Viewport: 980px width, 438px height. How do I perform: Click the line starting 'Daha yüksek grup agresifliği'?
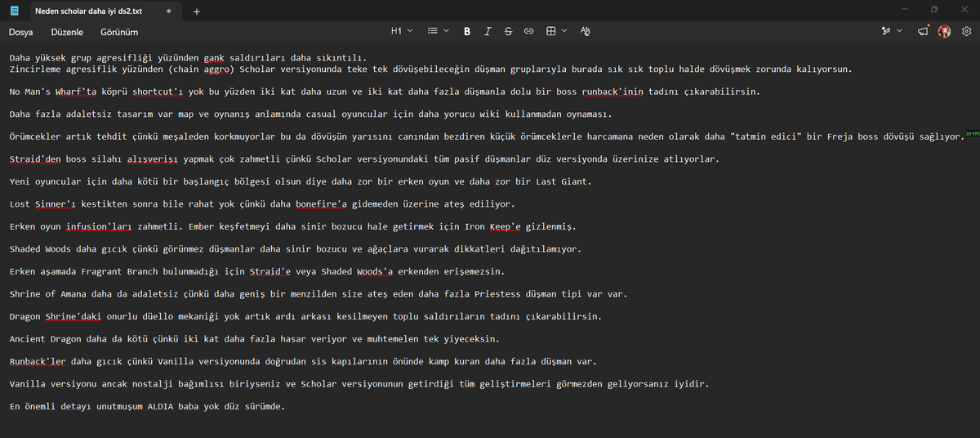click(189, 57)
